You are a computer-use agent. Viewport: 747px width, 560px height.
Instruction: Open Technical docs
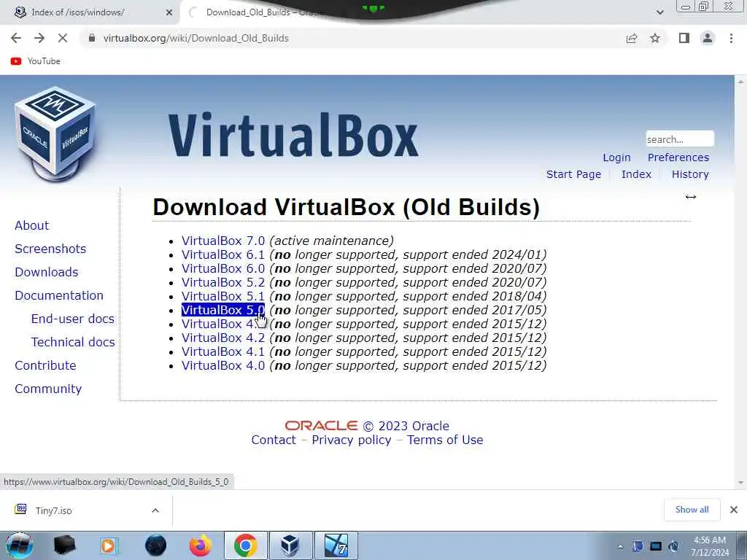pyautogui.click(x=73, y=342)
